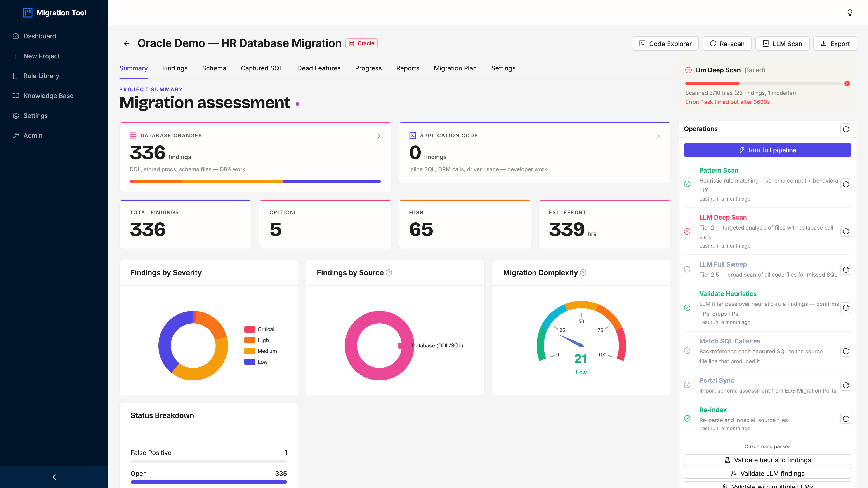
Task: Re-run the Validate Heuristics operation
Action: pyautogui.click(x=845, y=308)
